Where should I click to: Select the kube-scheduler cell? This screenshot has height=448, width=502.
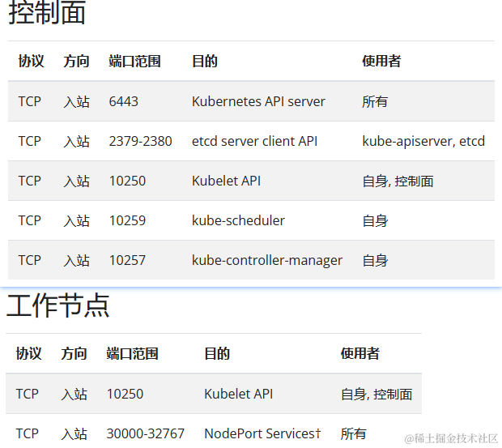[x=238, y=220]
